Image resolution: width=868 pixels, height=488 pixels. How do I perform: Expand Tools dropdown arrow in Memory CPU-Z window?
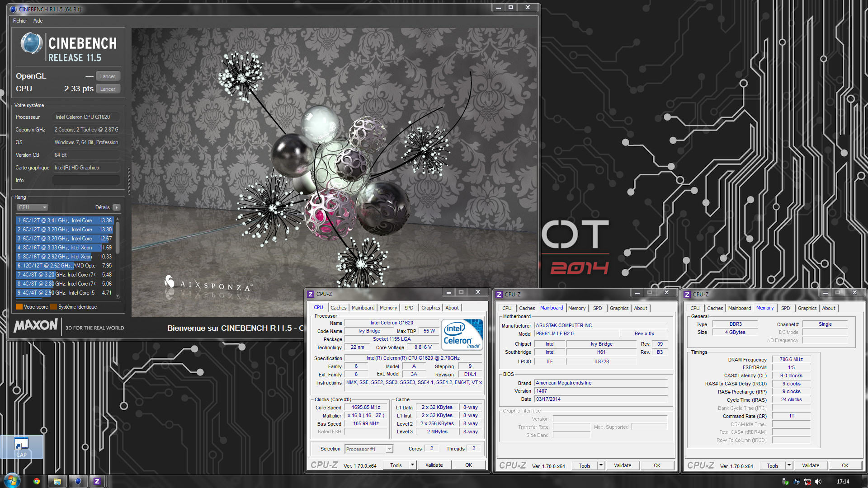789,466
